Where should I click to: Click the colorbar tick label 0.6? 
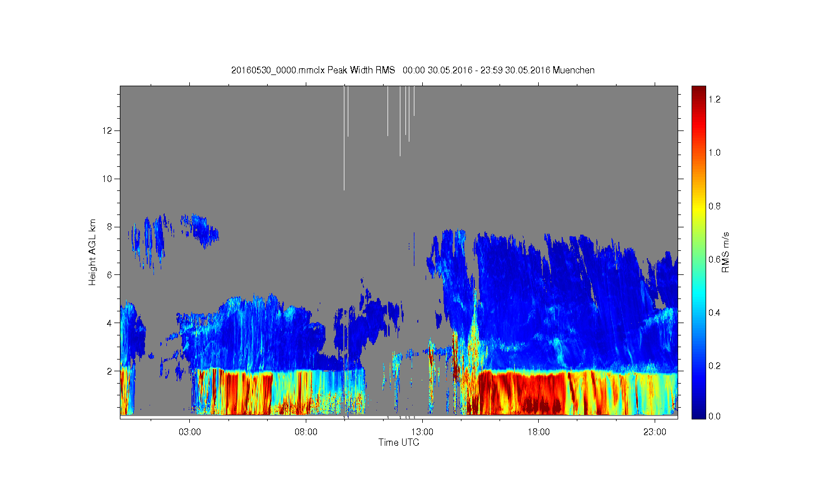point(715,259)
